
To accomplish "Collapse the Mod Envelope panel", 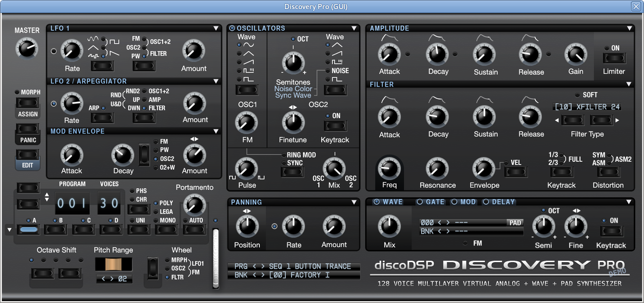I will coord(216,131).
